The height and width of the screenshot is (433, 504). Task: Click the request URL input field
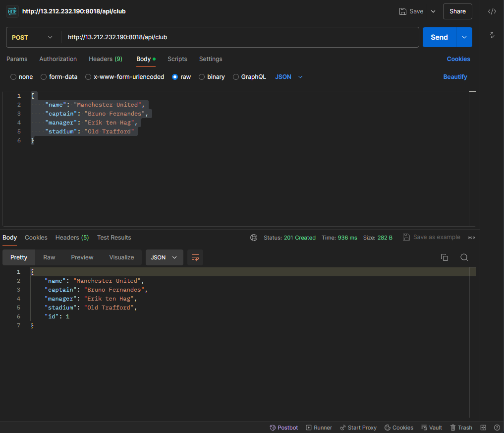click(x=239, y=37)
